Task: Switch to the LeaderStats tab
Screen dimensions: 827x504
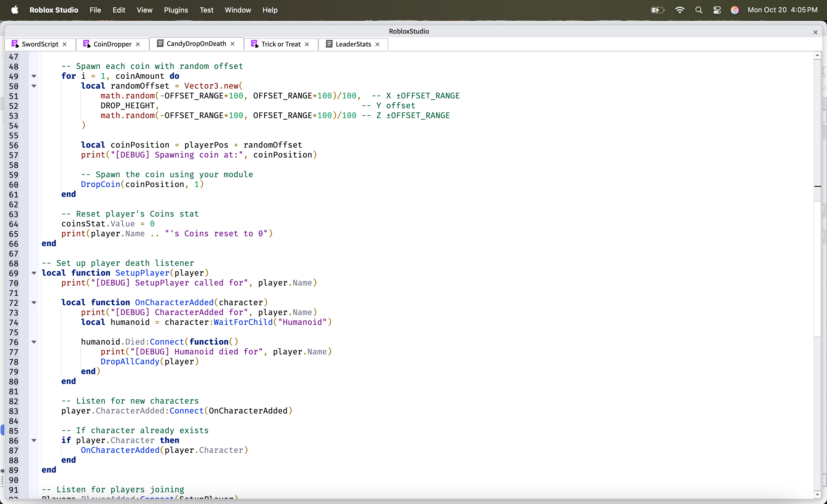Action: 353,44
